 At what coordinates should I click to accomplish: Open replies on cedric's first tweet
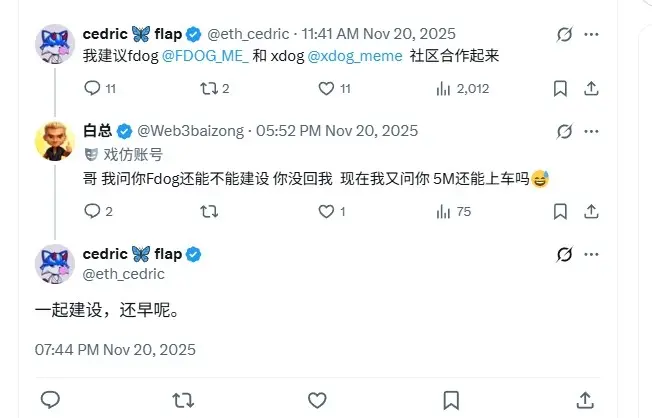pos(100,88)
